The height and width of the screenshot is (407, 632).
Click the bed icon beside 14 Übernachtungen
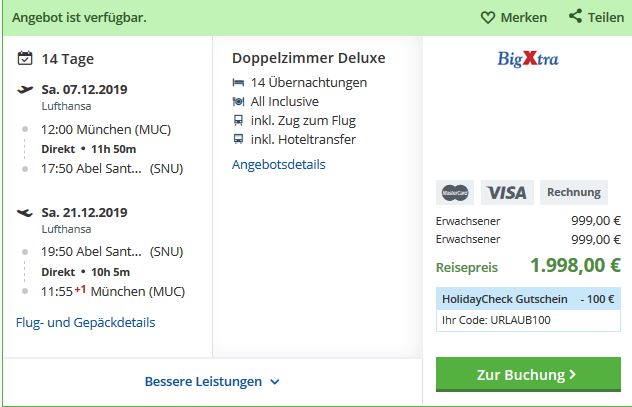(x=238, y=83)
